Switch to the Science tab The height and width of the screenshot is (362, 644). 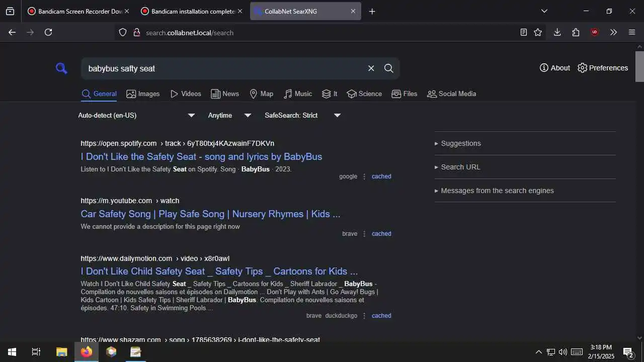click(x=364, y=94)
